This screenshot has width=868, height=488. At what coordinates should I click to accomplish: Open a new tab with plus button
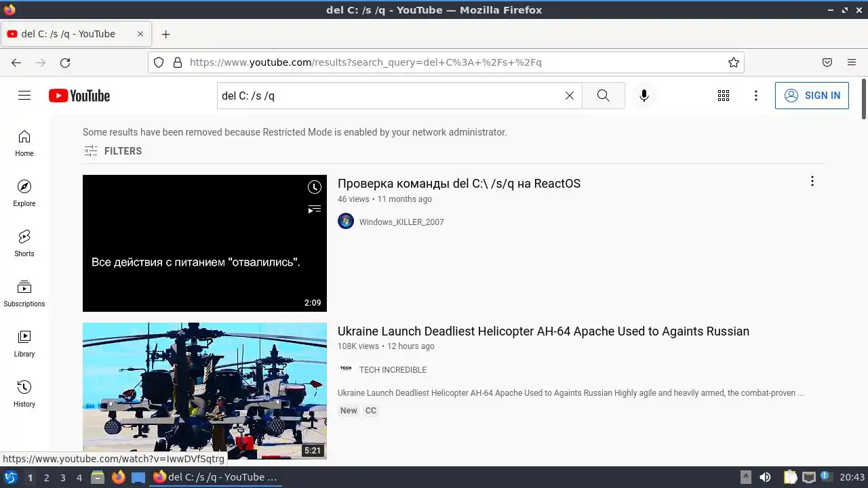[x=165, y=34]
